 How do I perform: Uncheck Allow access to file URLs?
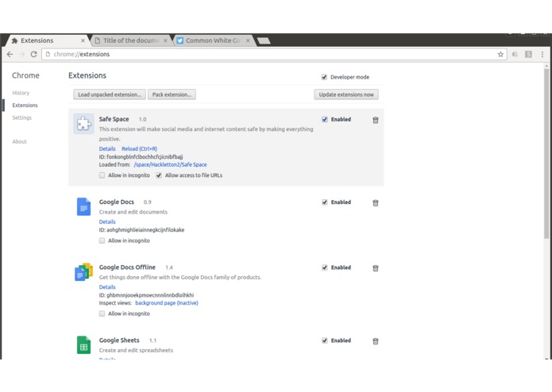pyautogui.click(x=159, y=175)
